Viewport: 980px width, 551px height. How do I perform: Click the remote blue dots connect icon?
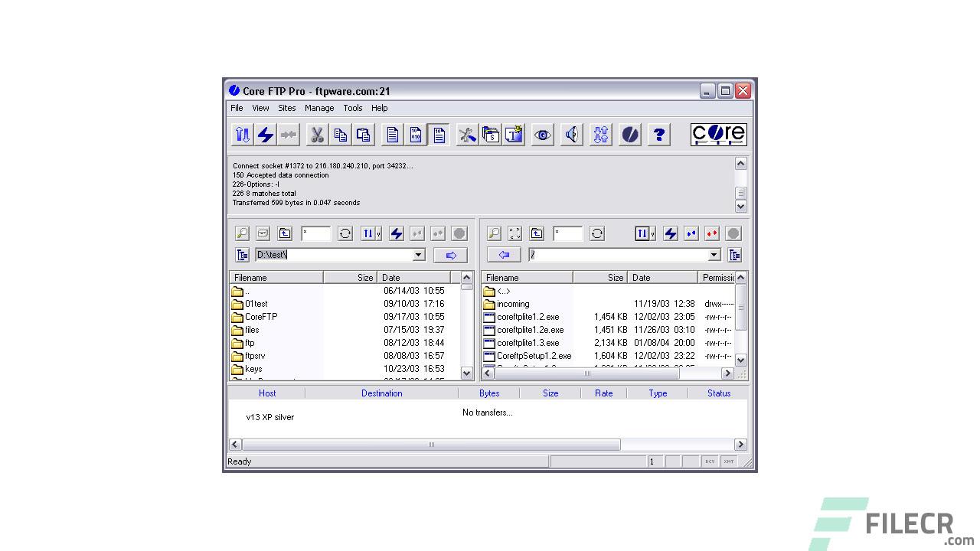pos(691,233)
